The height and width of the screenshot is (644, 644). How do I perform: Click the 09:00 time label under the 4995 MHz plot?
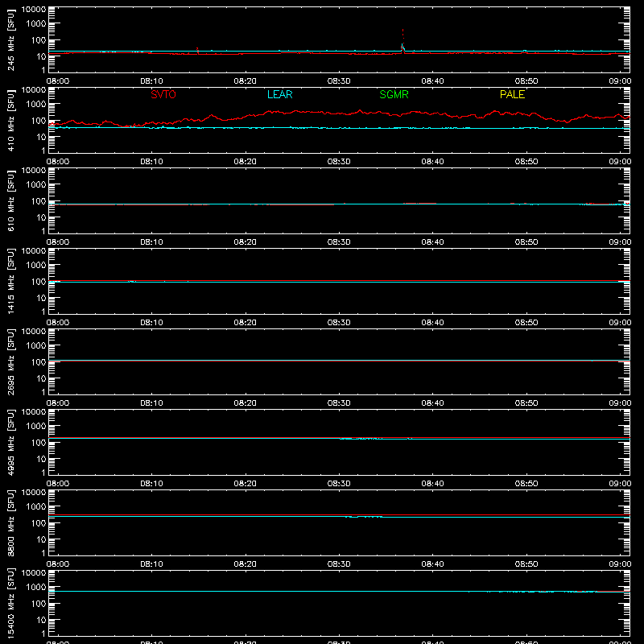click(620, 484)
